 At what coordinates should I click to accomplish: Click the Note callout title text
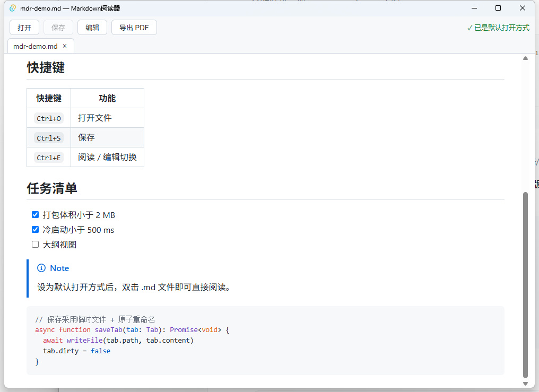pos(59,268)
